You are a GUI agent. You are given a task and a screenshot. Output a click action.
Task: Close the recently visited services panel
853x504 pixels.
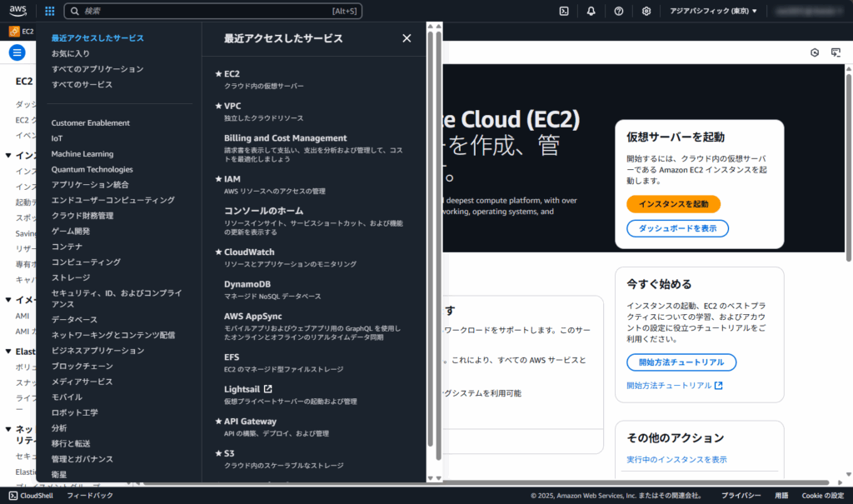[407, 38]
